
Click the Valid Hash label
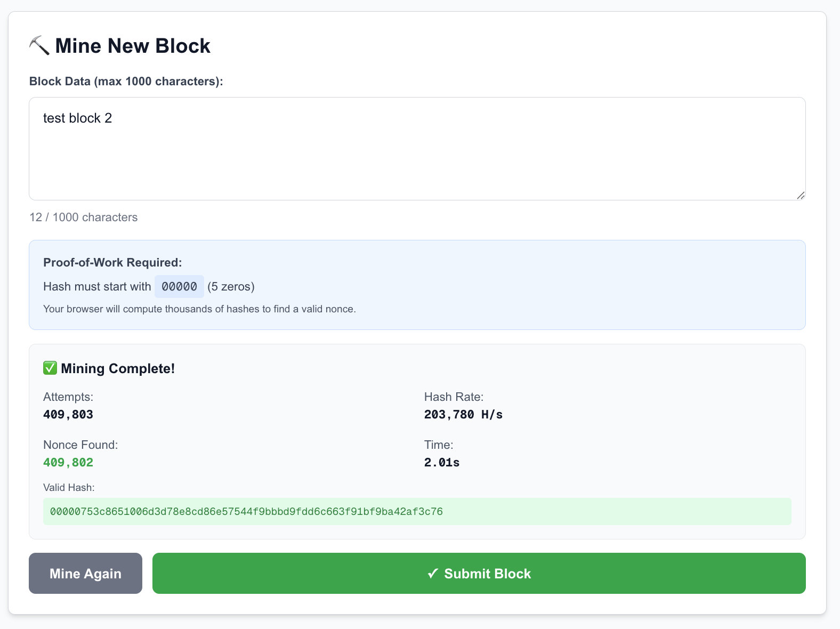[69, 487]
